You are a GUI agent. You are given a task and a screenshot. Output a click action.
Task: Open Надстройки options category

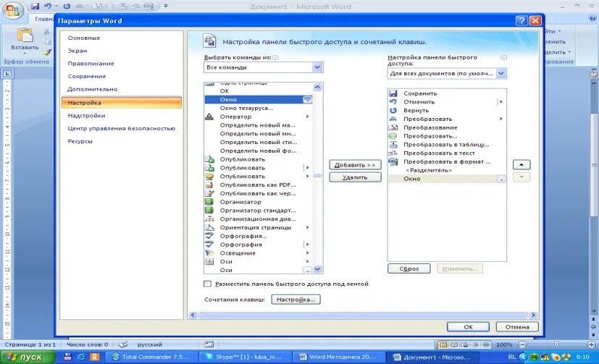coord(86,115)
